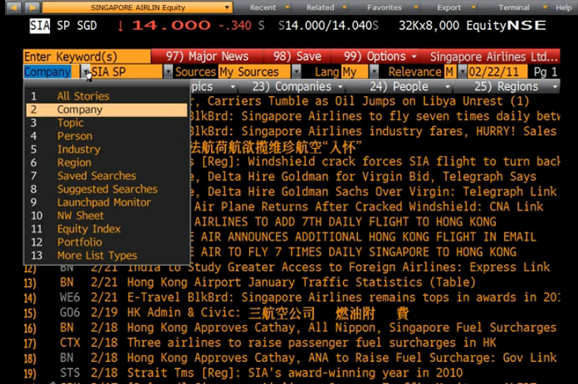Image resolution: width=578 pixels, height=384 pixels.
Task: Select Suggested Searches in dropdown list
Action: (x=107, y=189)
